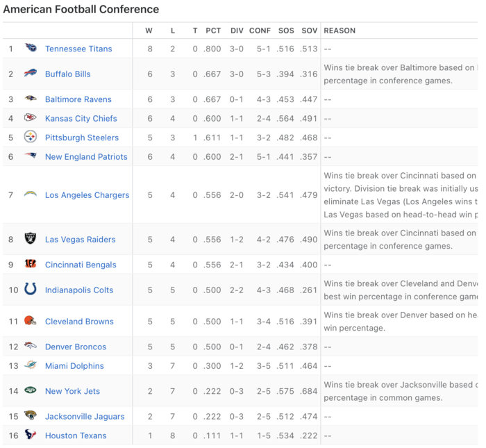Click the Buffalo Bills logo icon
486x448 pixels.
pos(31,73)
